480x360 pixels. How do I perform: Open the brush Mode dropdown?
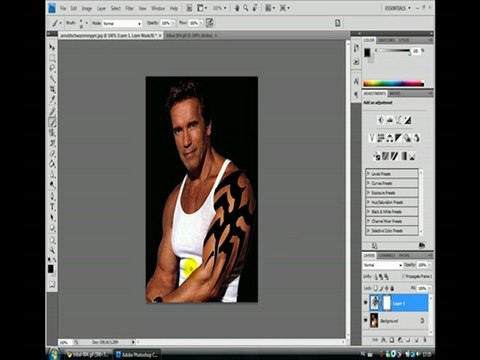tap(122, 23)
